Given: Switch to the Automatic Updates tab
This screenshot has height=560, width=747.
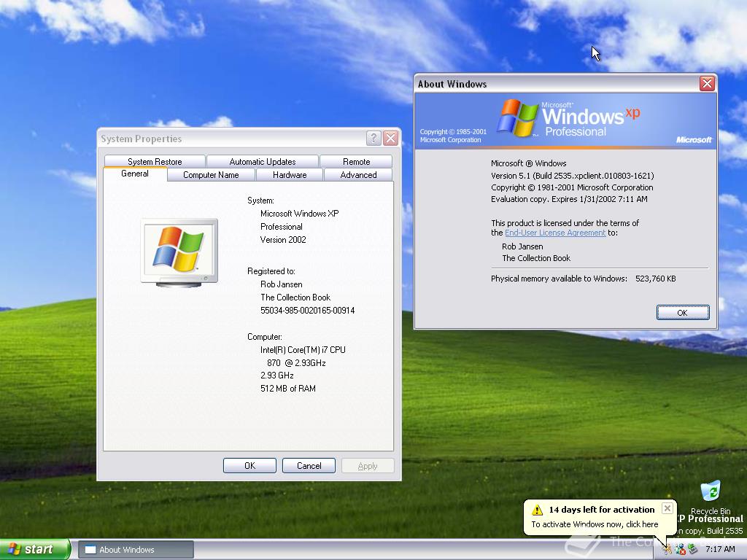Looking at the screenshot, I should point(263,161).
